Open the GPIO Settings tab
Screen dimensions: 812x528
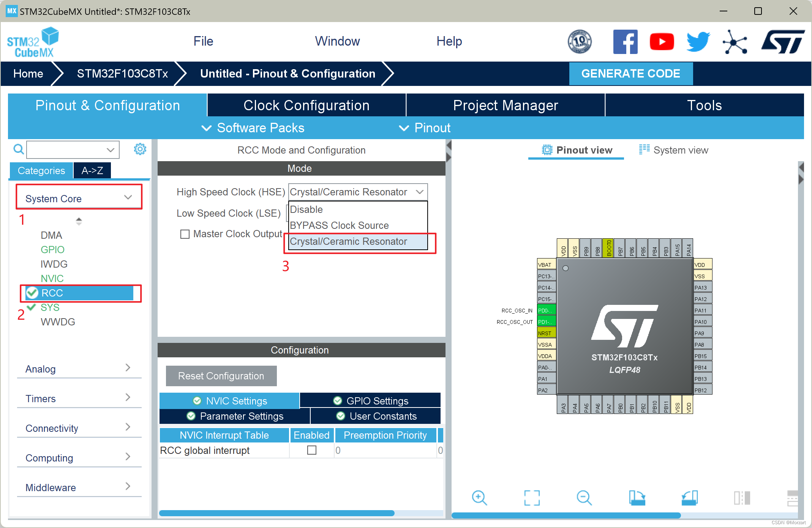coord(370,401)
